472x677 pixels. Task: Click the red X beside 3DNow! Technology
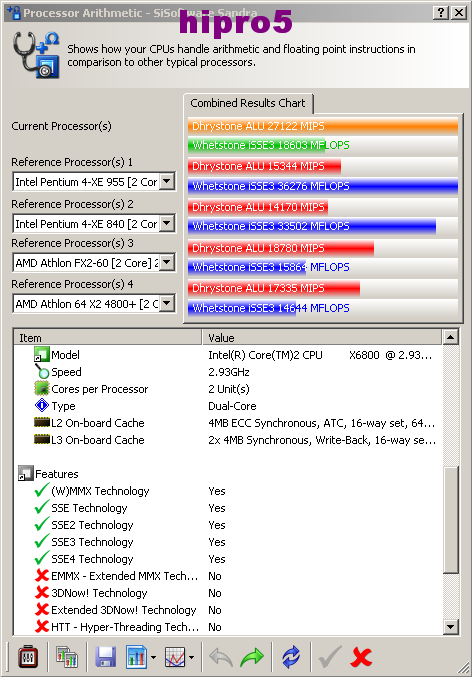[42, 592]
